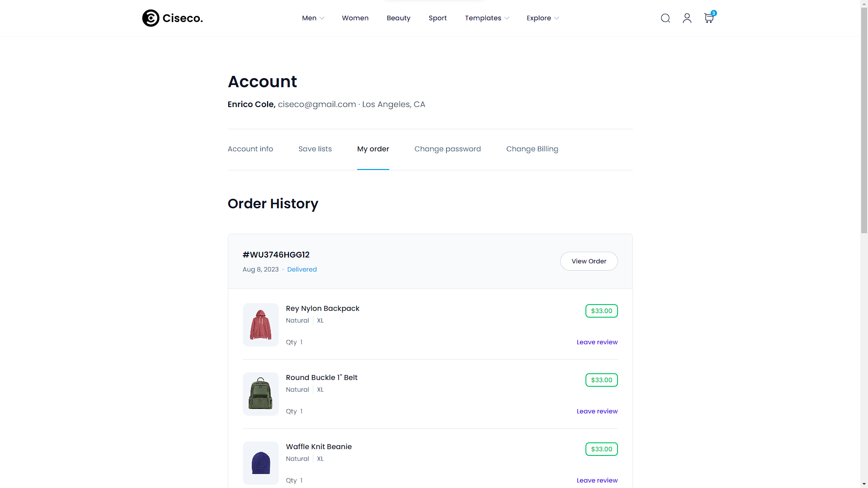The image size is (868, 488).
Task: Leave review for Rey Nylon Backpack
Action: coord(597,342)
